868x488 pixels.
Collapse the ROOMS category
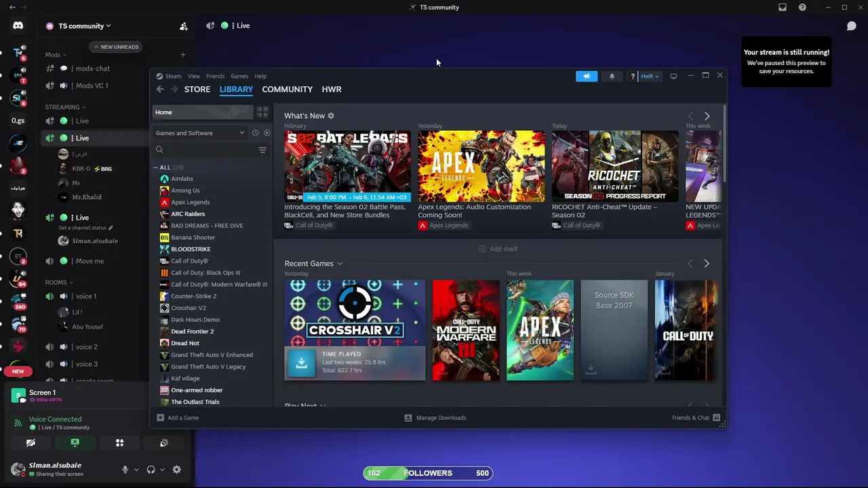click(x=59, y=283)
